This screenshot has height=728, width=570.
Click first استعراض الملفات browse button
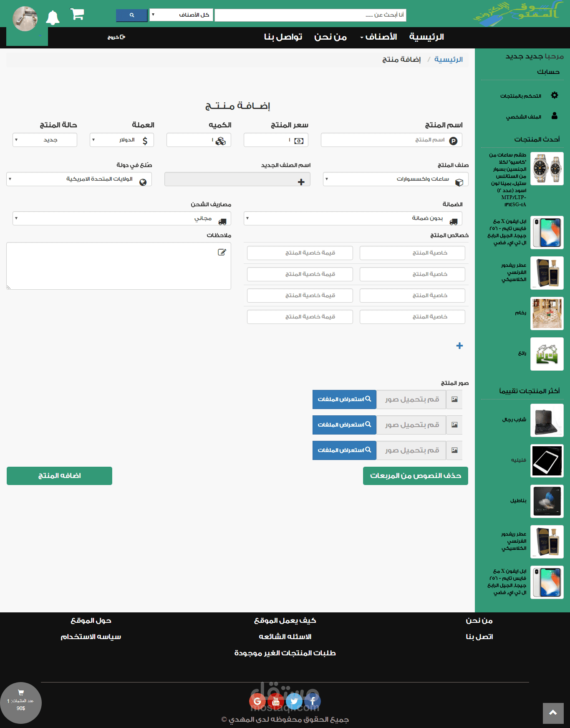point(344,399)
